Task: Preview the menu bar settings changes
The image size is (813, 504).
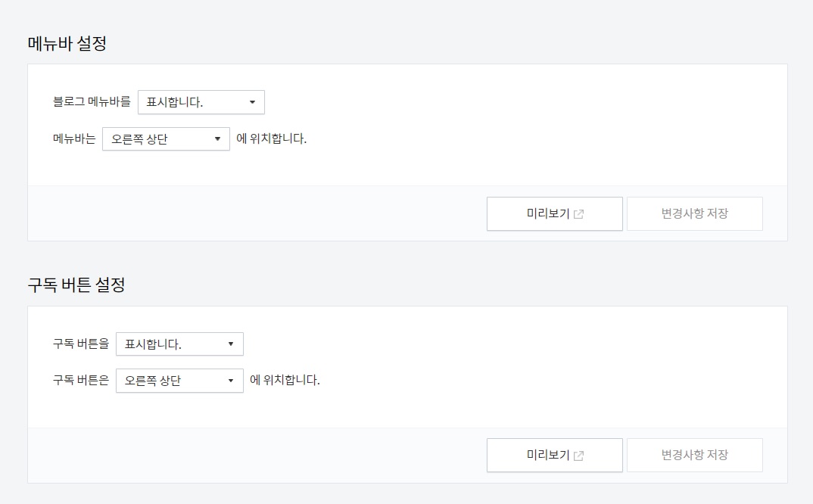Action: click(x=554, y=214)
